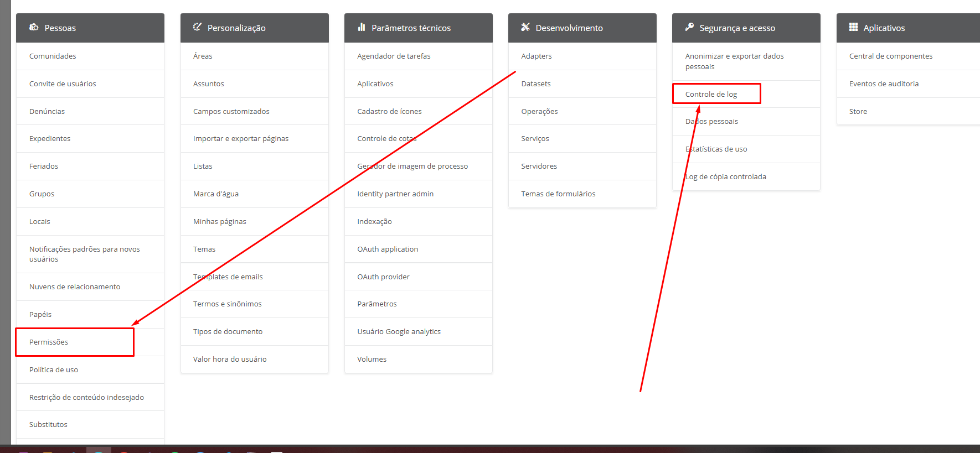The height and width of the screenshot is (453, 980).
Task: Go to Papéis under Pessoas
Action: (40, 314)
